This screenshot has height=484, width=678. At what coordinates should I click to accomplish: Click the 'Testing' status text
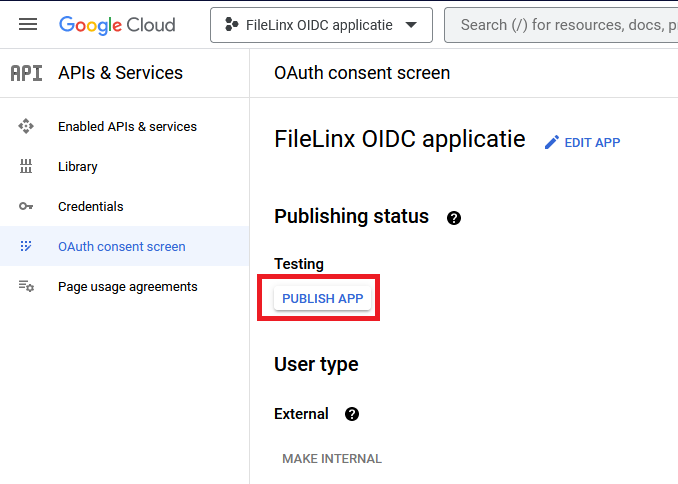coord(299,264)
